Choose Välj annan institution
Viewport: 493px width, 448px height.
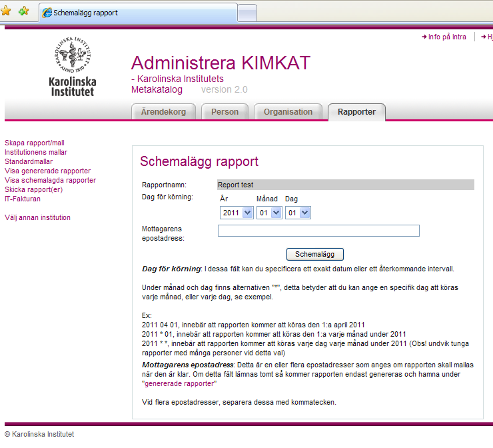coord(37,217)
